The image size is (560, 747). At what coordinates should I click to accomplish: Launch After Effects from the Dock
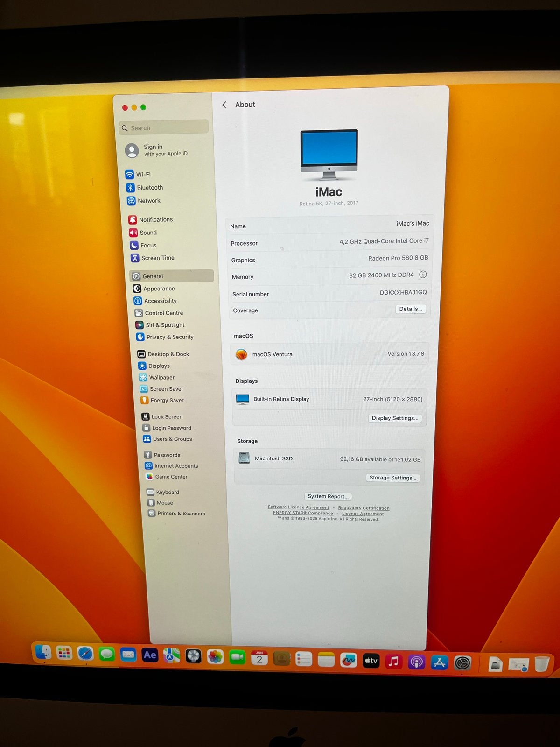(150, 655)
